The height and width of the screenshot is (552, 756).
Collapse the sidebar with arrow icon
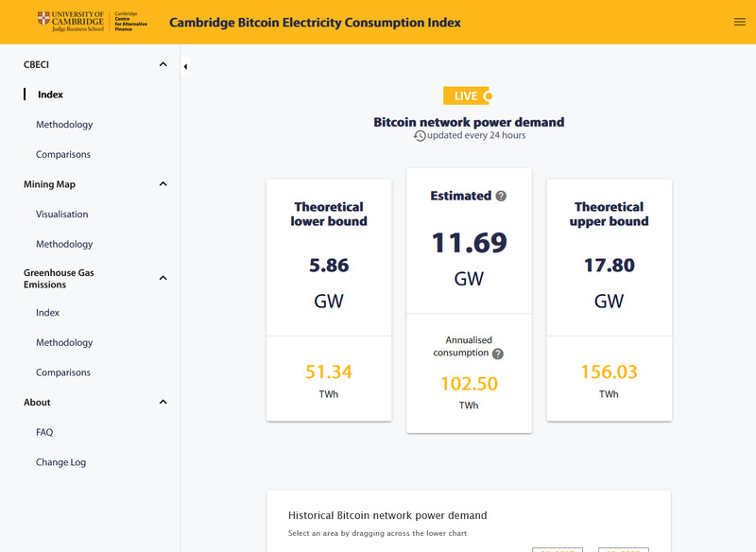(185, 67)
